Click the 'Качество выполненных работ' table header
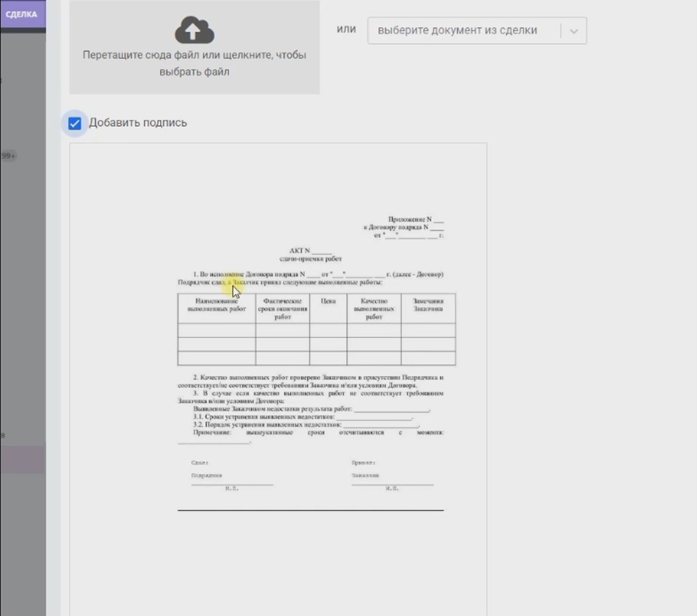This screenshot has width=697, height=616. point(374,309)
